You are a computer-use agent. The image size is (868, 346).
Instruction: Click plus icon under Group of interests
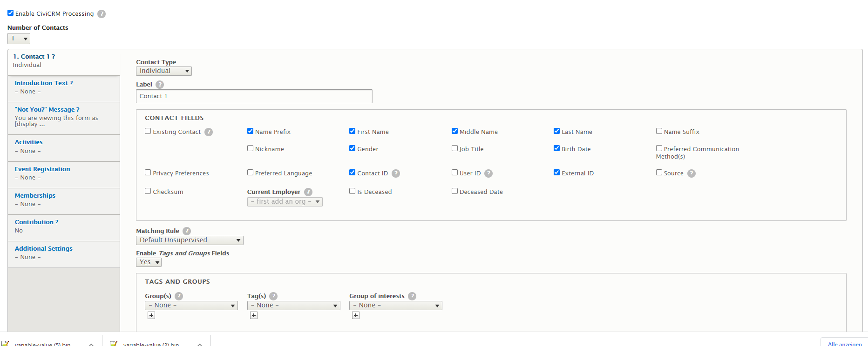click(x=356, y=315)
